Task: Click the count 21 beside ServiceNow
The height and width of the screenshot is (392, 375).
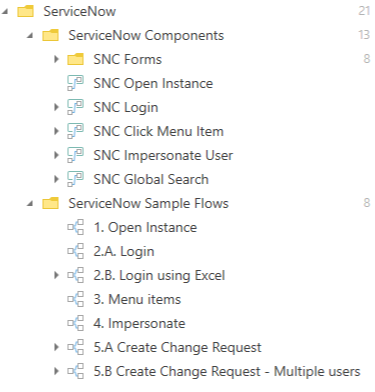Action: [364, 11]
